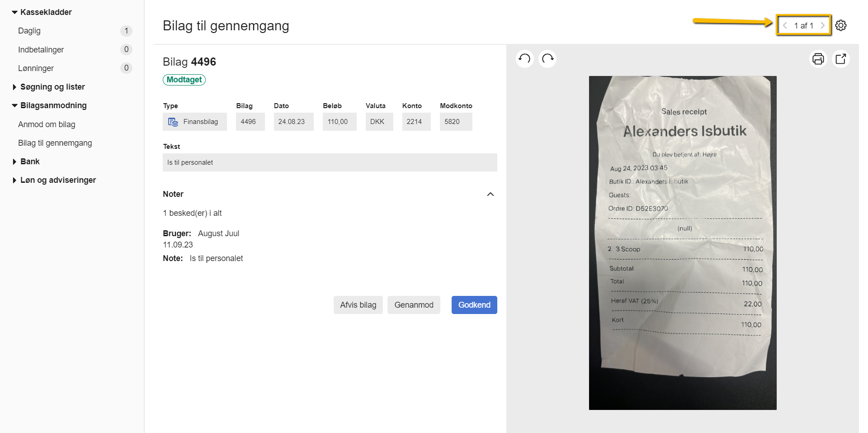Click the Indbetalinger counter badge showing 0
Image resolution: width=868 pixels, height=433 pixels.
point(127,49)
